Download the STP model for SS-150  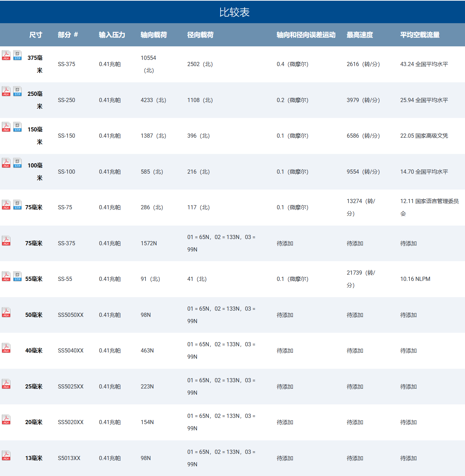point(18,127)
